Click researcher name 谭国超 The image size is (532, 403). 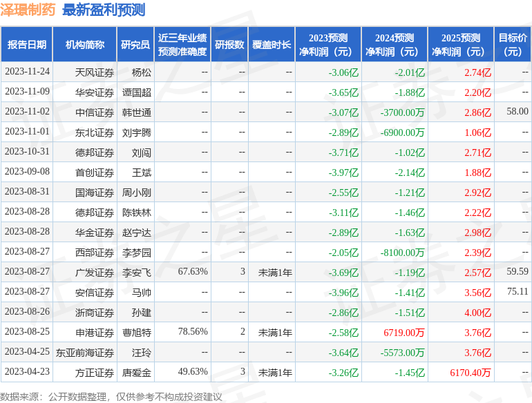pyautogui.click(x=137, y=92)
